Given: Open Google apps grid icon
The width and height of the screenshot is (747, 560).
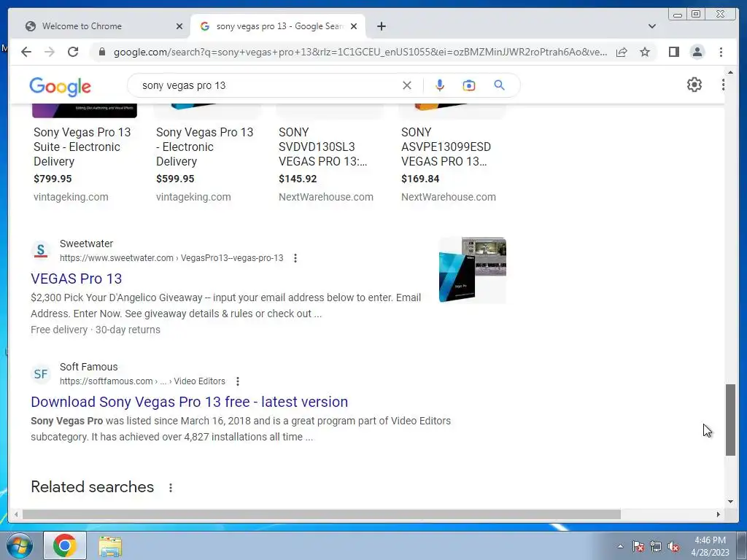Looking at the screenshot, I should 723,85.
